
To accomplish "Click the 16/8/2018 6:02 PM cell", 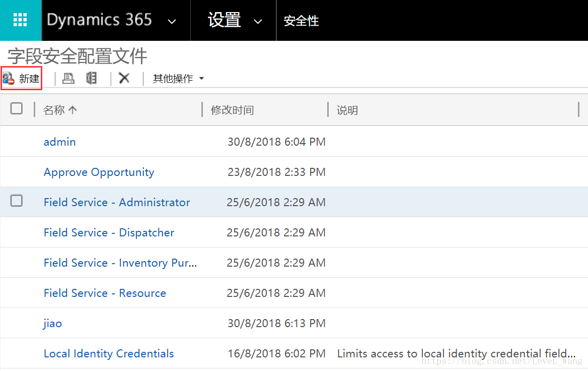I will pos(277,353).
